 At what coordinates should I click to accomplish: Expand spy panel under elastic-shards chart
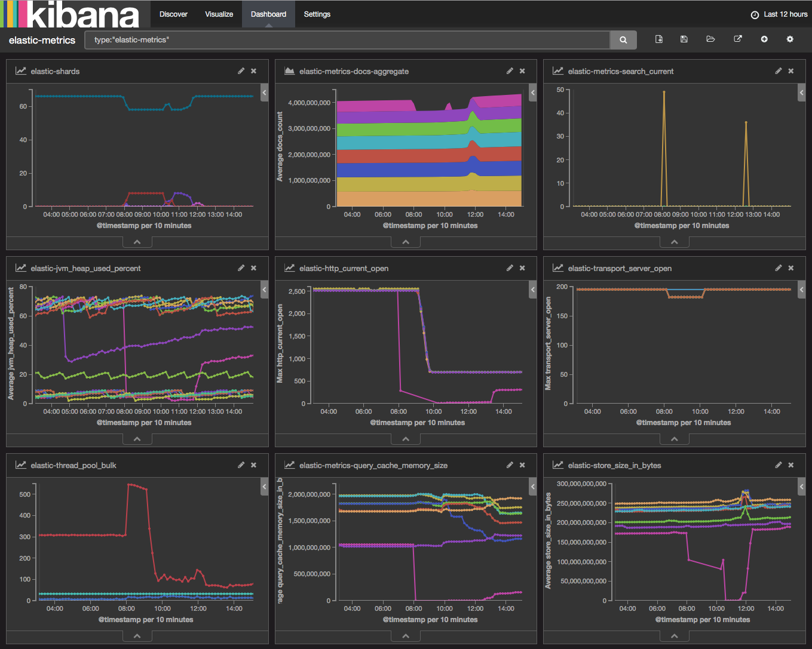tap(137, 242)
